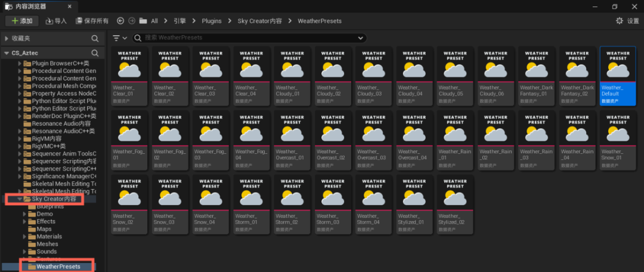Select Weather_Clear_01 preset asset
This screenshot has height=272, width=644.
tap(129, 76)
